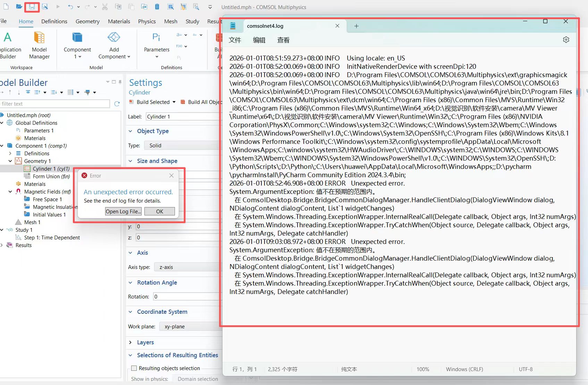This screenshot has width=588, height=385.
Task: Open the 编辑 menu in Notepad
Action: click(x=259, y=40)
